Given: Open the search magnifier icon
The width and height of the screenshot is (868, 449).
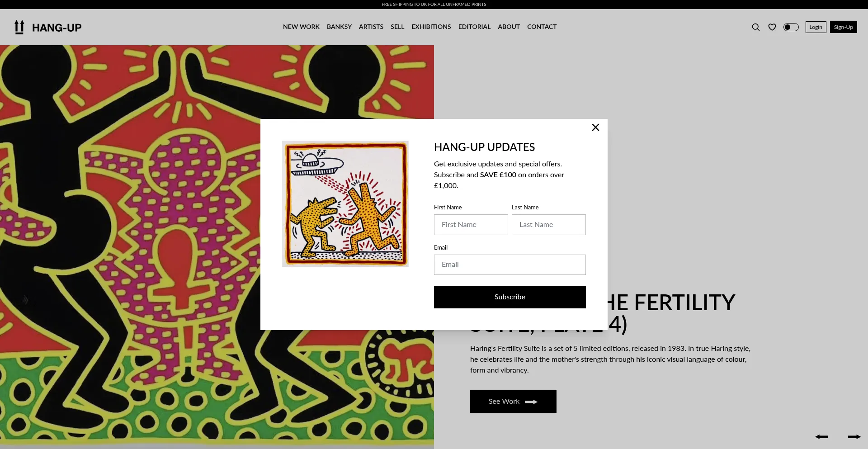Looking at the screenshot, I should (x=755, y=27).
